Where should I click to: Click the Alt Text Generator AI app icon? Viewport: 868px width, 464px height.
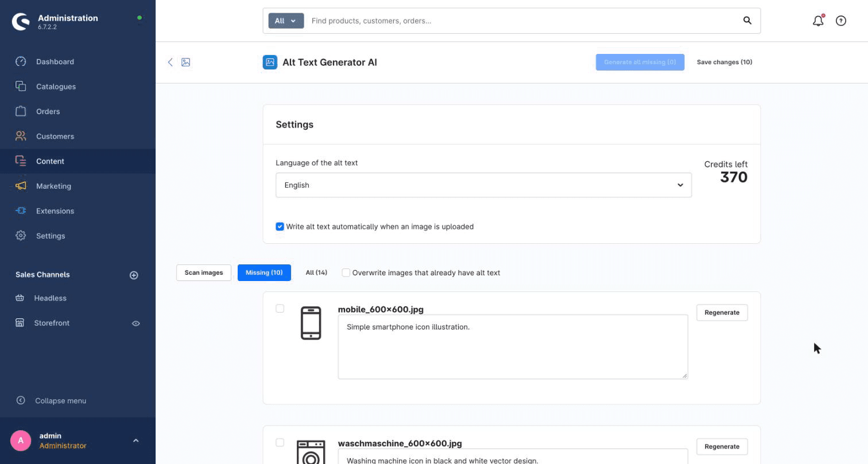tap(270, 62)
